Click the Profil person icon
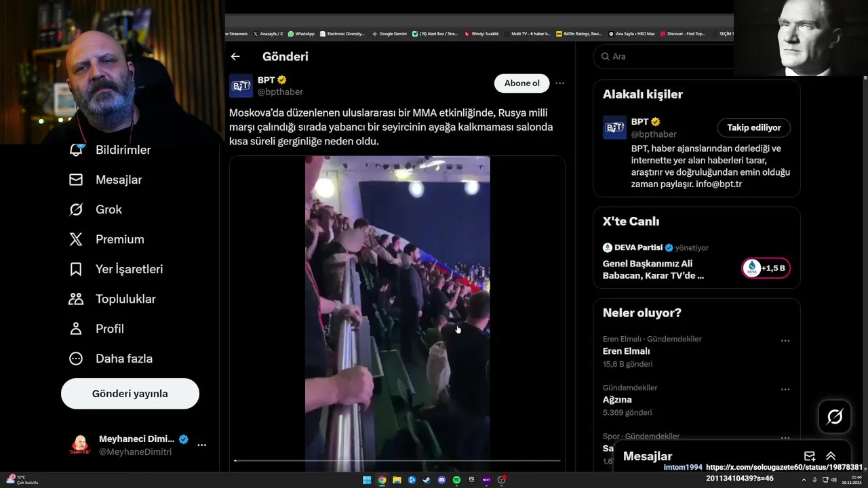Screen dimensions: 868x488 pyautogui.click(x=76, y=329)
